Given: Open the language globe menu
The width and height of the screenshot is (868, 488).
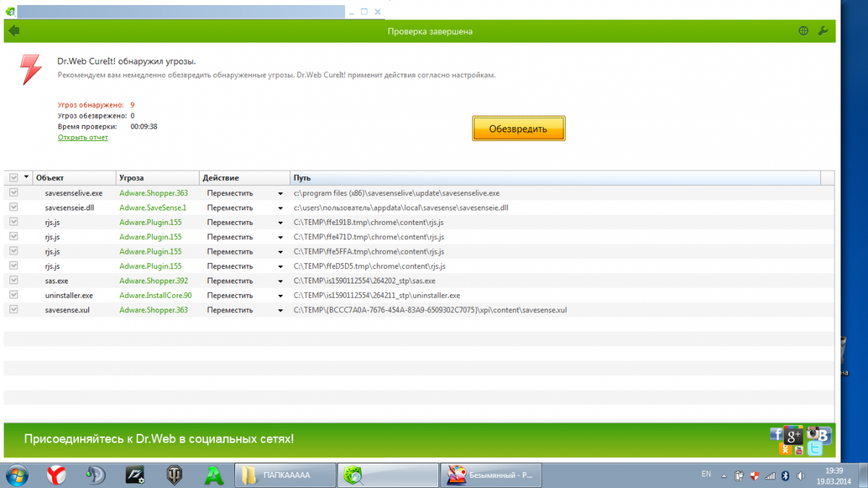Looking at the screenshot, I should click(804, 31).
